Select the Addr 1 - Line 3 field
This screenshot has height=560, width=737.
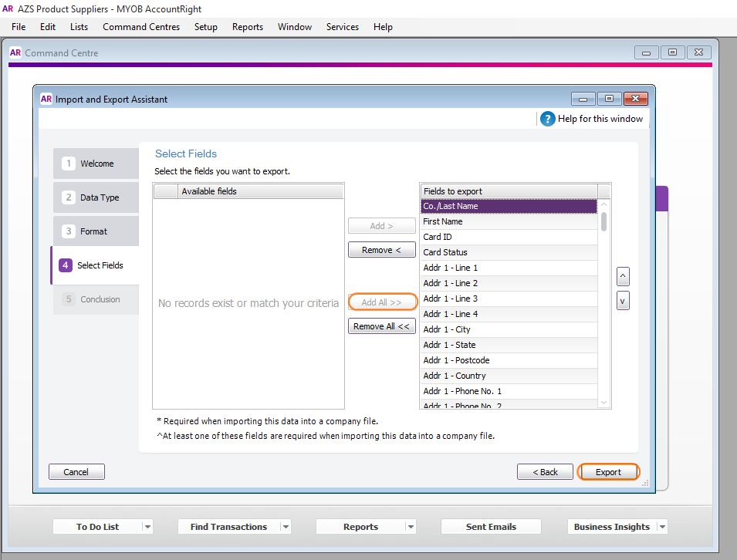coord(509,299)
